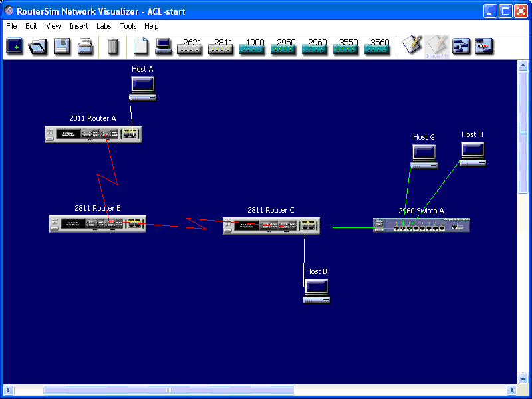Viewport: 532px width, 399px height.
Task: Click the 2811 Router A label
Action: point(92,118)
